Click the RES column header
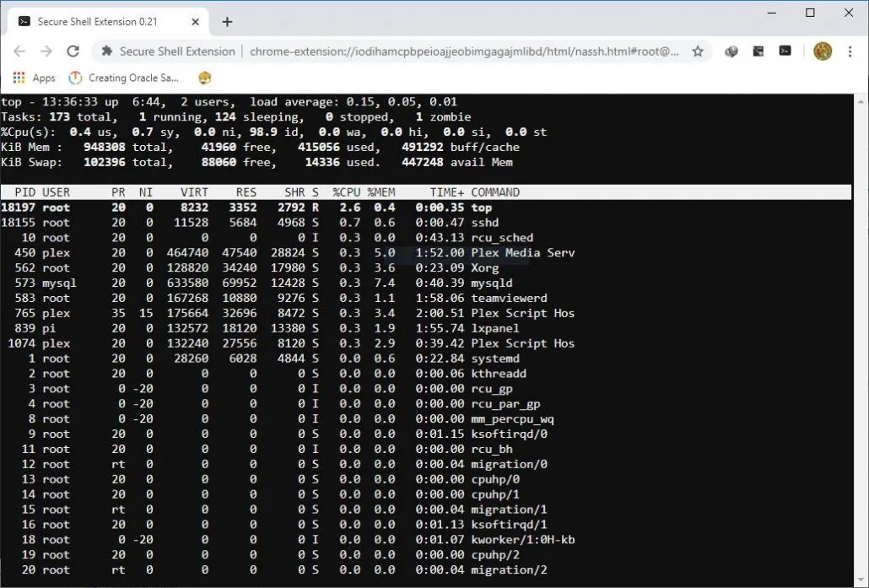 point(246,192)
